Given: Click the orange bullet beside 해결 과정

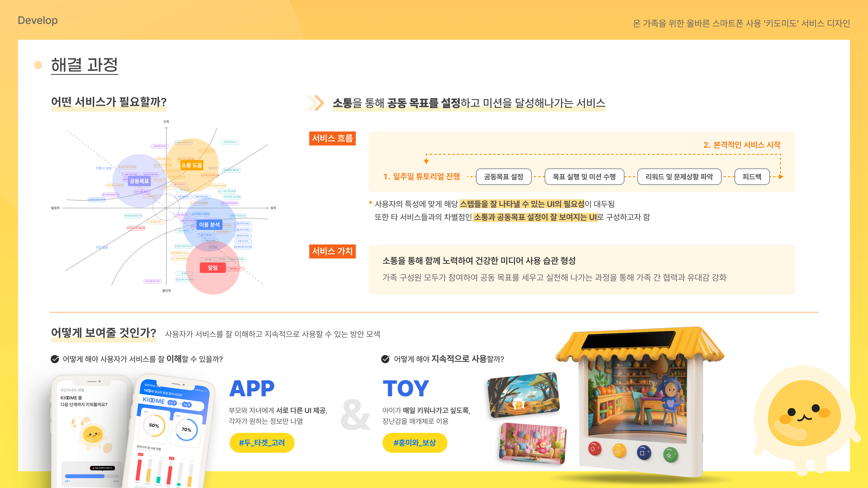Looking at the screenshot, I should 38,65.
